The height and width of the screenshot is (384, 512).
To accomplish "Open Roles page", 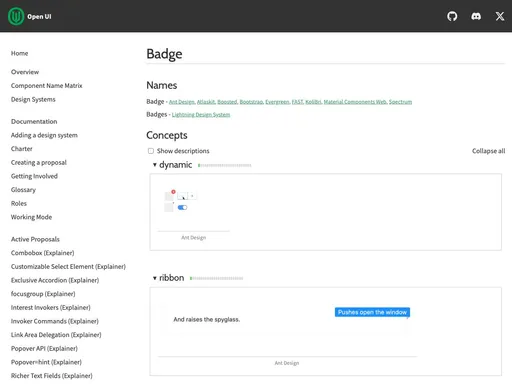I will point(19,203).
